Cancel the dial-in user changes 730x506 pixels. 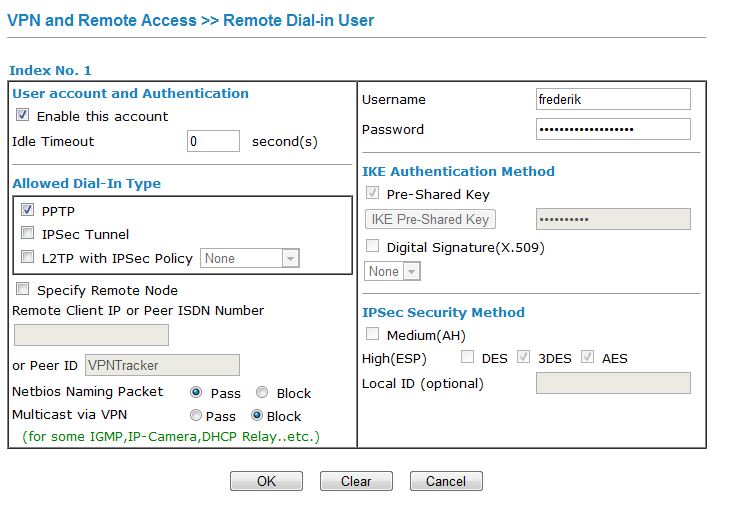[x=446, y=481]
